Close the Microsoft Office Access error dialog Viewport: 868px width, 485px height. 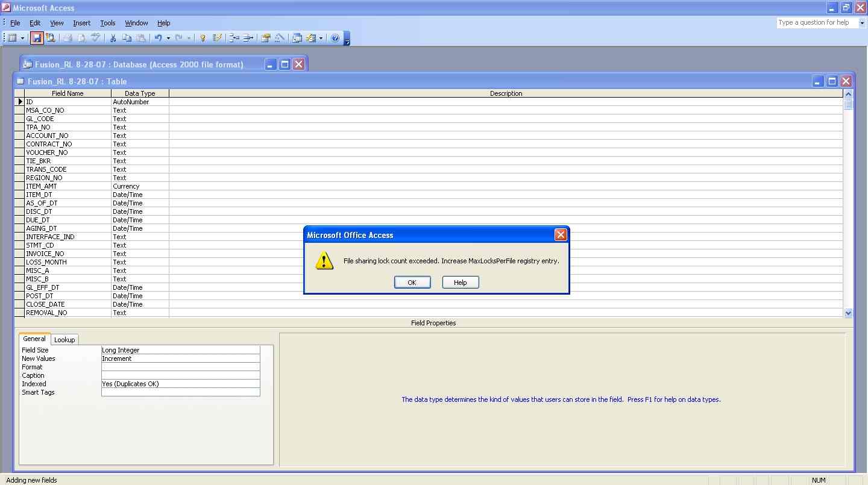[561, 235]
